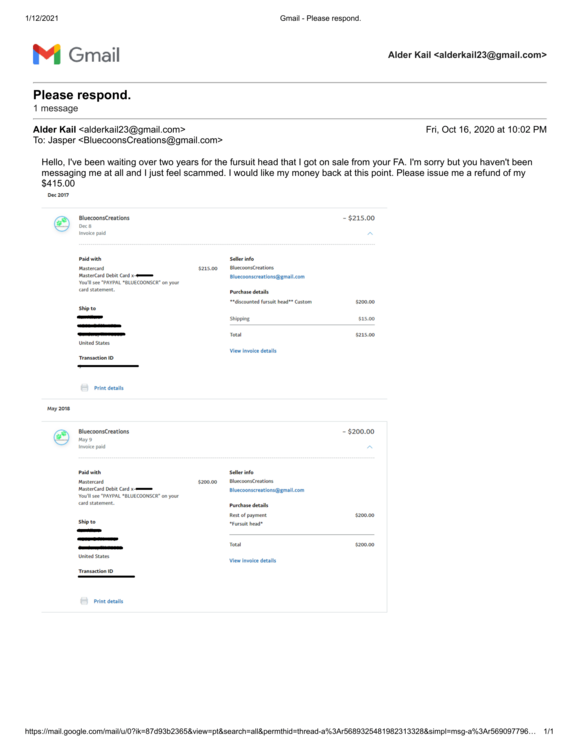Click seller email link in May invoice
This screenshot has height=750, width=579.
[x=267, y=490]
